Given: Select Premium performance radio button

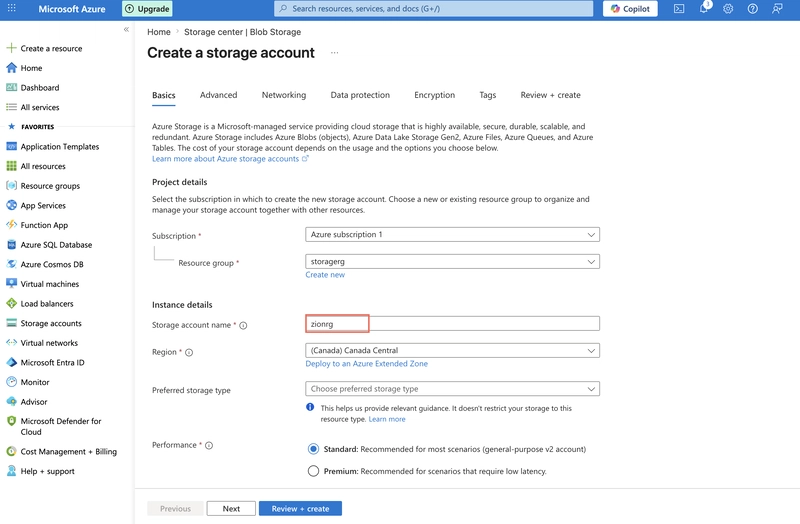Looking at the screenshot, I should coord(313,471).
